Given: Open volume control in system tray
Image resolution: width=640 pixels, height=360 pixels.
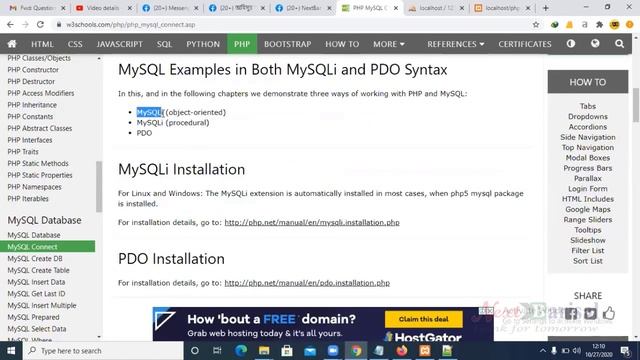Looking at the screenshot, I should [x=576, y=351].
